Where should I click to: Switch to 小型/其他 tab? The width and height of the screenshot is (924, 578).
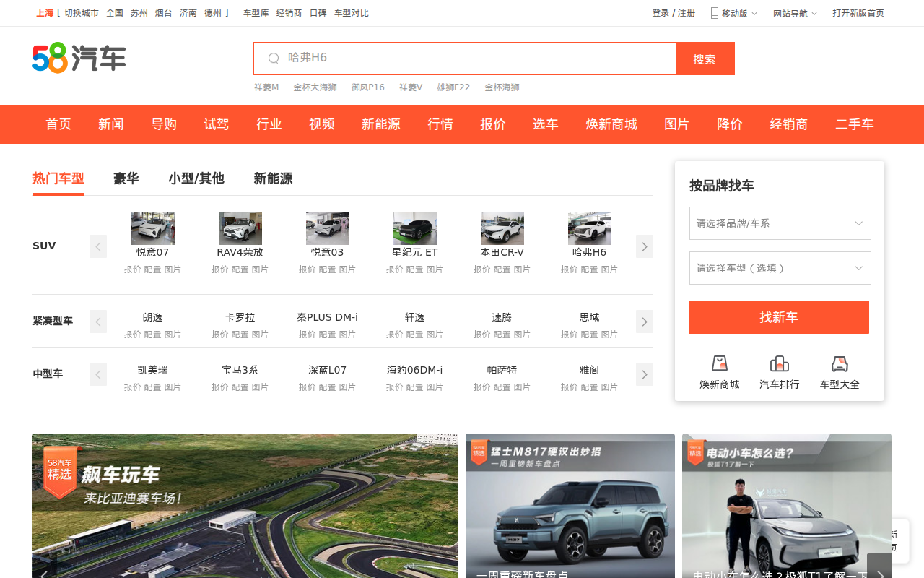pos(196,178)
